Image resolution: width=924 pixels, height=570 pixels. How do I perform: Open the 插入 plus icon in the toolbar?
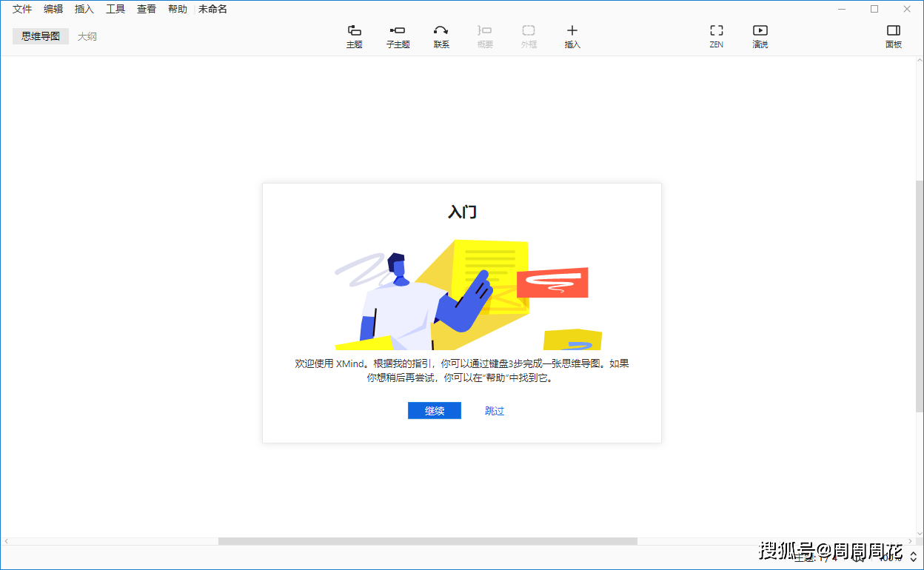point(572,36)
